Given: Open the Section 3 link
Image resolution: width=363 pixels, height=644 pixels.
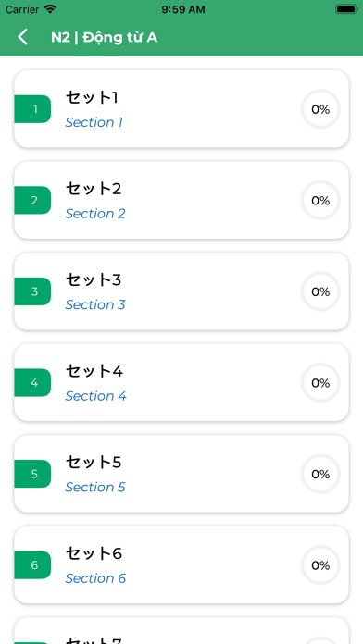Looking at the screenshot, I should [95, 304].
